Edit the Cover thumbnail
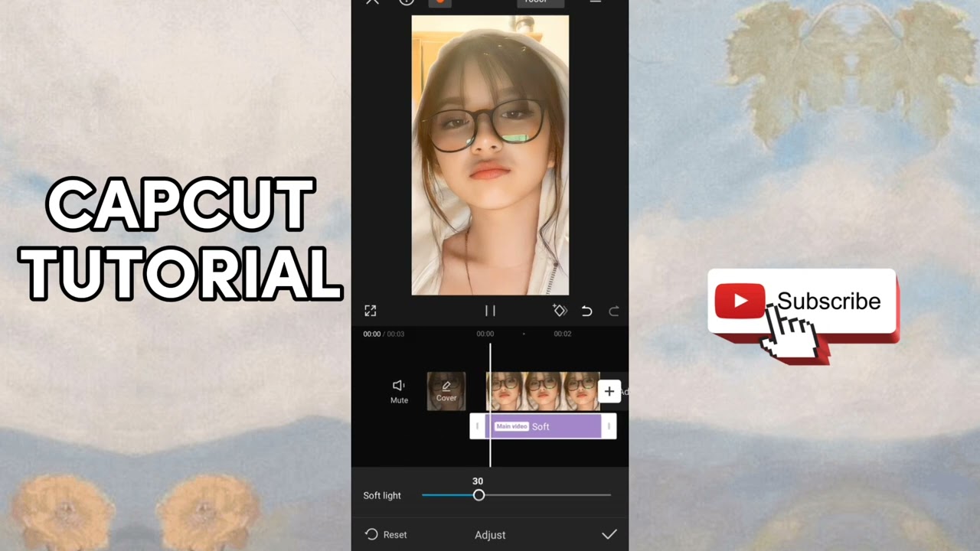This screenshot has height=551, width=980. point(446,391)
